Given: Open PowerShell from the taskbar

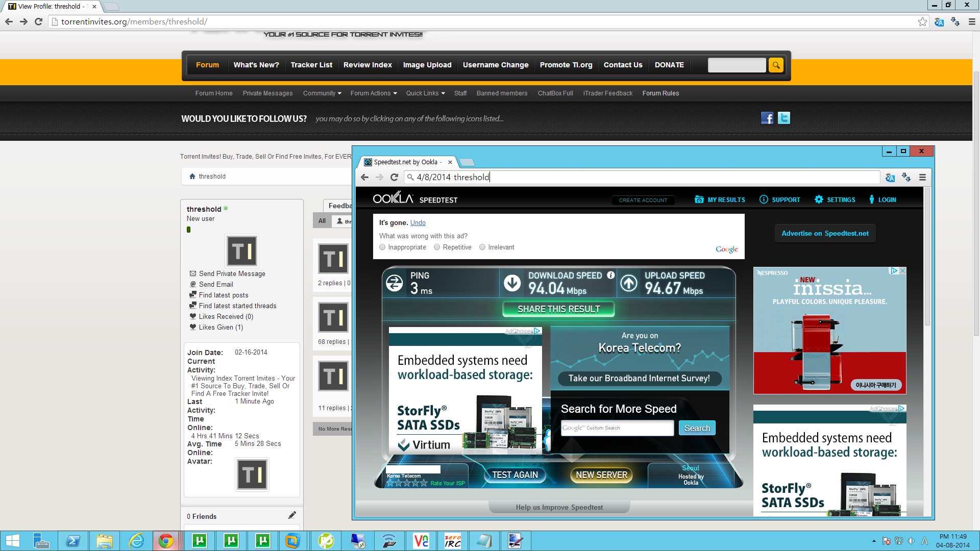Looking at the screenshot, I should tap(73, 541).
